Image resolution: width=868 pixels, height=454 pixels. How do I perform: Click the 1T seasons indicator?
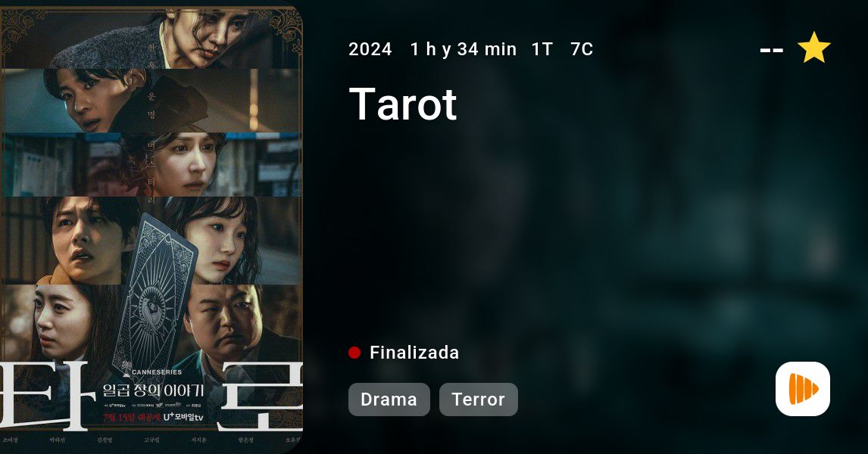(542, 49)
